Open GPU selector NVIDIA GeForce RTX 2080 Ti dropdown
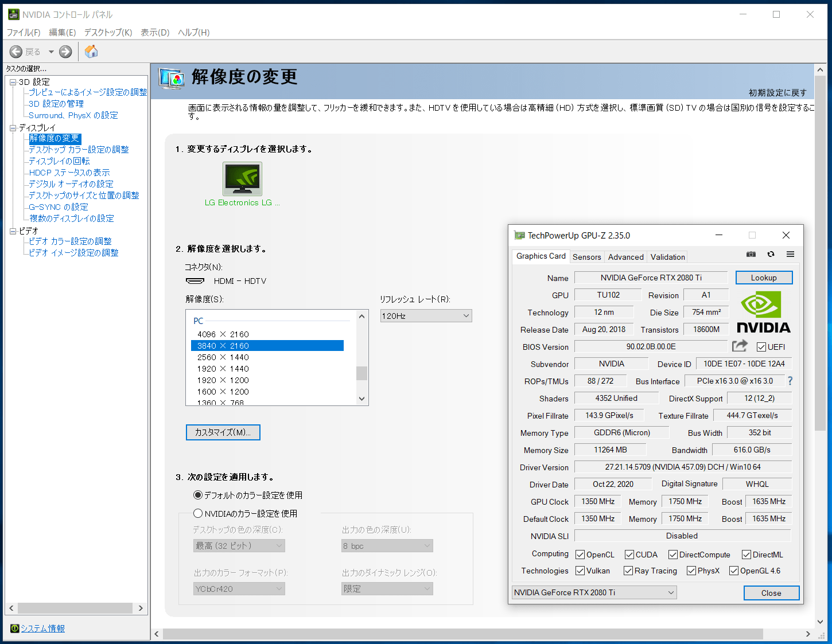 click(594, 592)
